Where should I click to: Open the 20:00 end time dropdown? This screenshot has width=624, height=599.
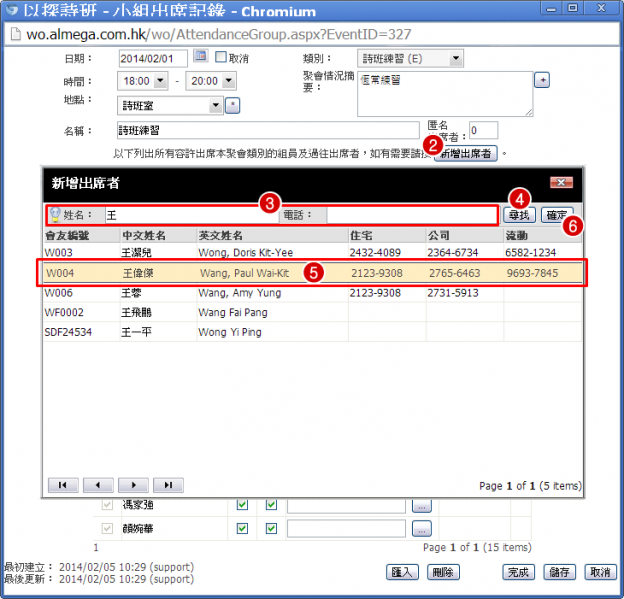pyautogui.click(x=229, y=81)
